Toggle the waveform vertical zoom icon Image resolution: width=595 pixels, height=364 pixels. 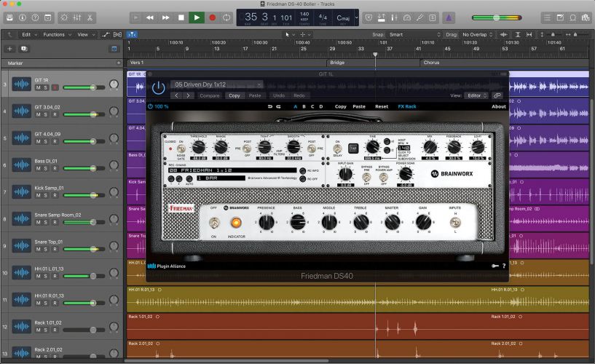(504, 34)
